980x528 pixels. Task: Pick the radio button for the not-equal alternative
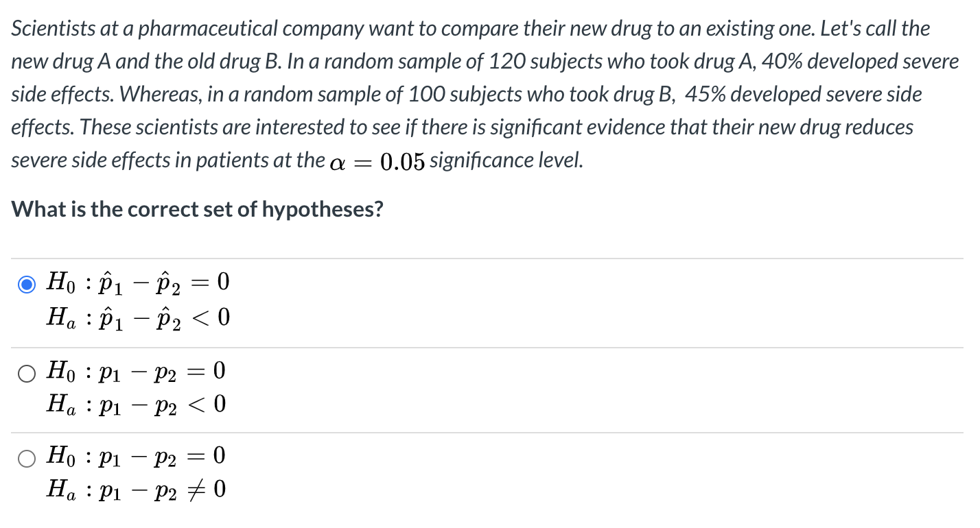coord(27,459)
